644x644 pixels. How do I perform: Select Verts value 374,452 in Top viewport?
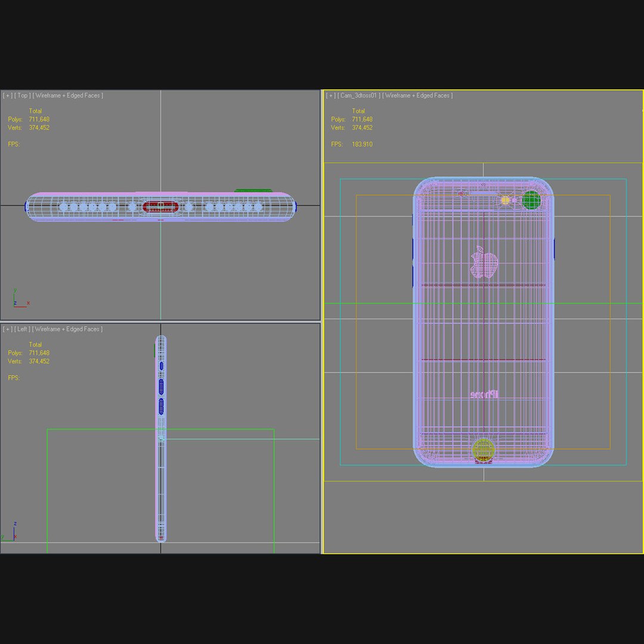[x=39, y=128]
